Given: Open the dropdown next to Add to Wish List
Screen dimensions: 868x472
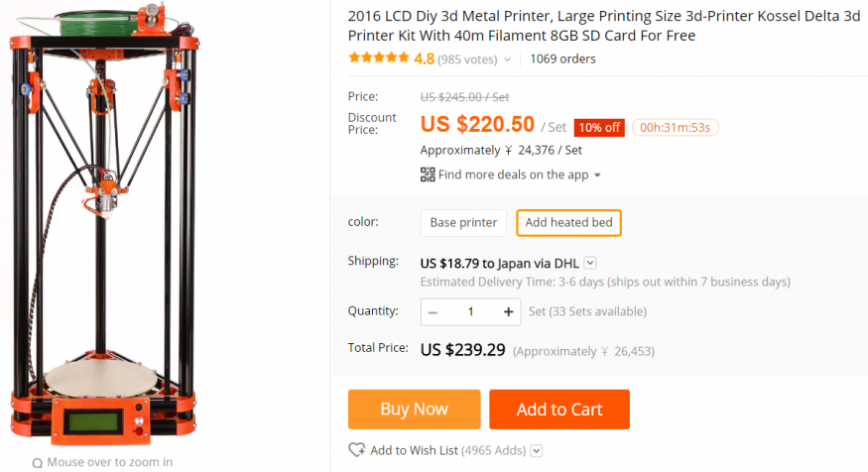Looking at the screenshot, I should click(x=537, y=451).
